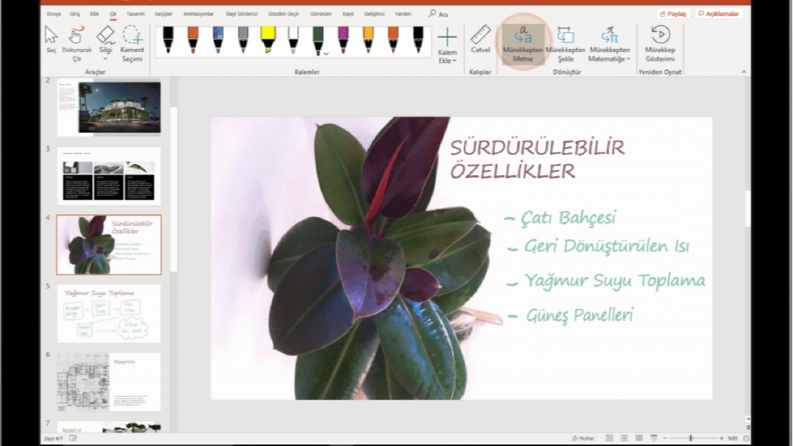Fit slide to window icon
This screenshot has height=446, width=793.
coord(746,438)
